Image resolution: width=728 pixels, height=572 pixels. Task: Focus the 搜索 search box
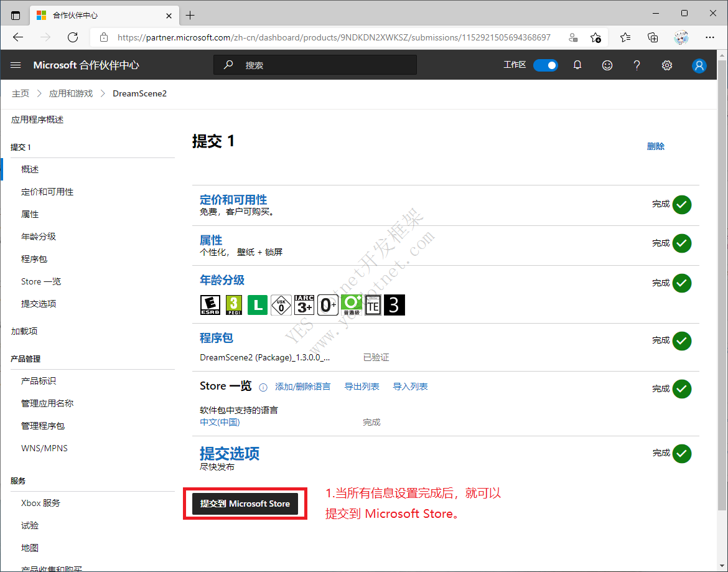click(x=315, y=65)
